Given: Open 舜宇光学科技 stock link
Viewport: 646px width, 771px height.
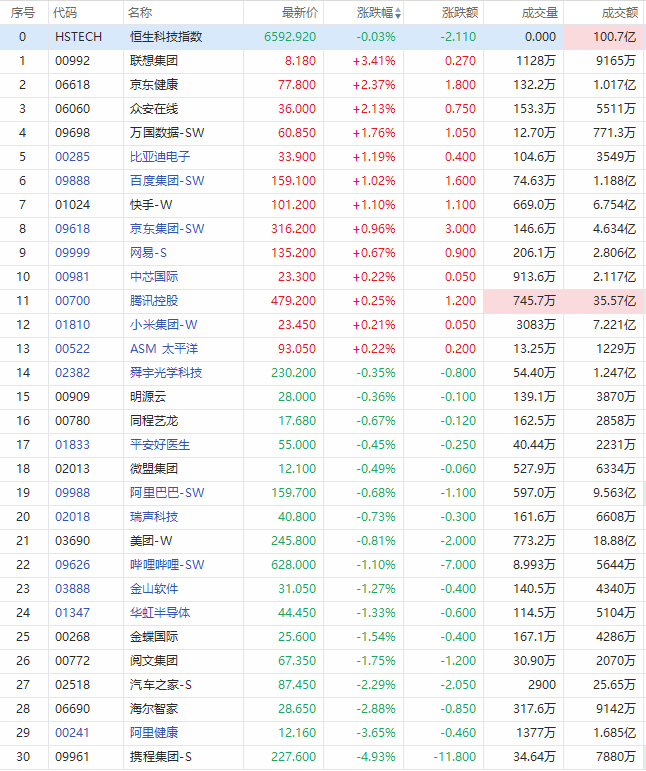Looking at the screenshot, I should tap(166, 373).
